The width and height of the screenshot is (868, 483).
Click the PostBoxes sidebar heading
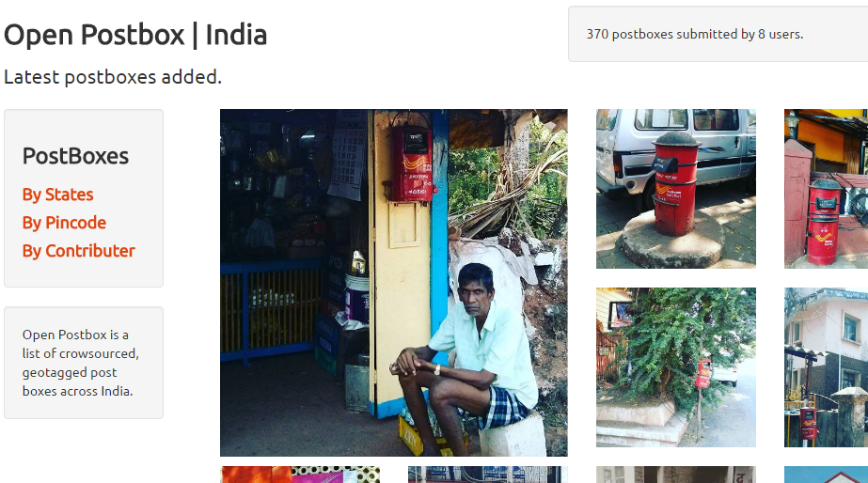click(x=75, y=156)
